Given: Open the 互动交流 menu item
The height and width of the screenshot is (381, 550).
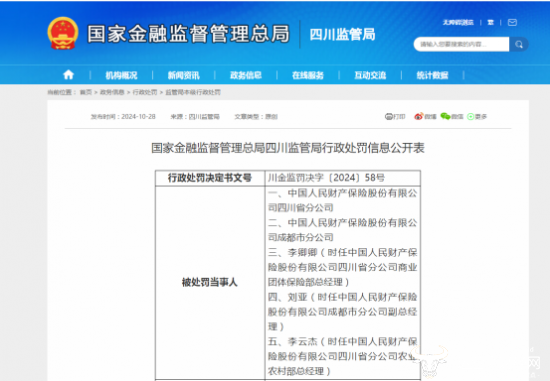Looking at the screenshot, I should tap(370, 75).
